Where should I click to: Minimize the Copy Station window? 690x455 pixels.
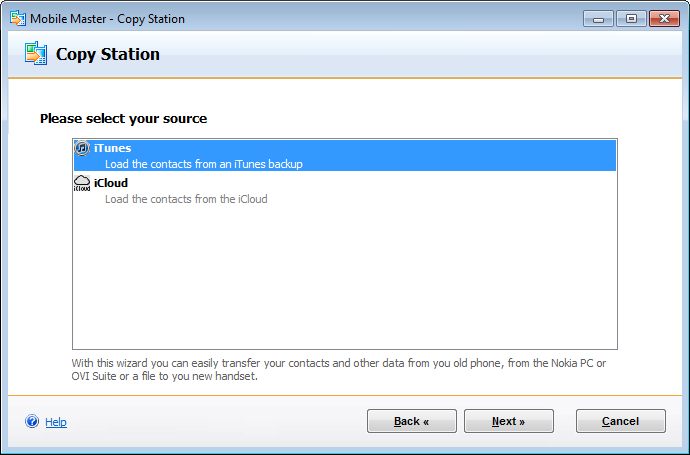point(599,18)
